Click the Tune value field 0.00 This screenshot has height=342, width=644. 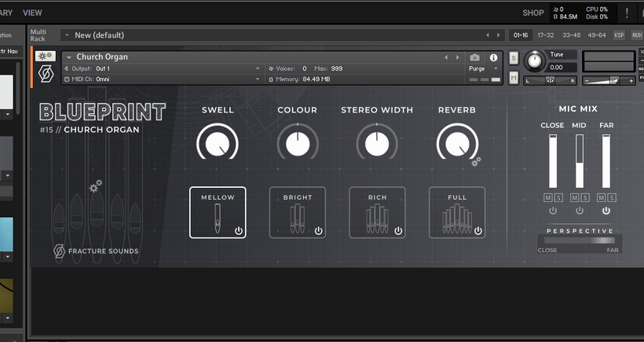tap(562, 68)
